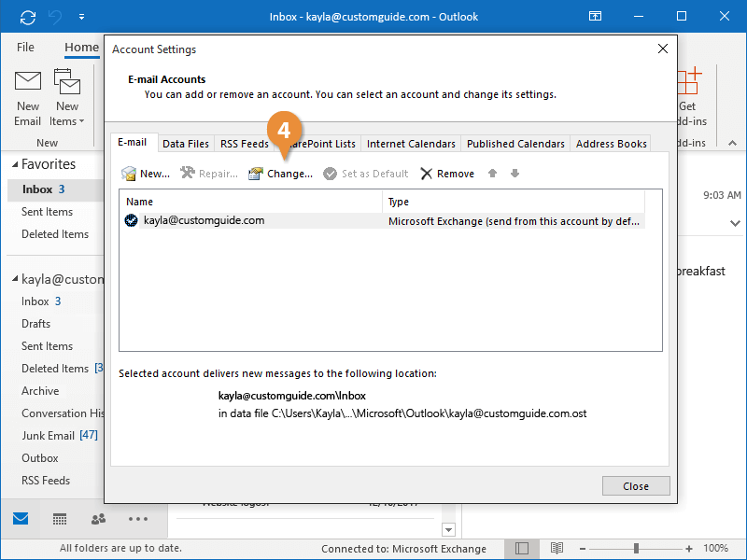Open the Conversation History folder
The height and width of the screenshot is (560, 747).
point(63,413)
